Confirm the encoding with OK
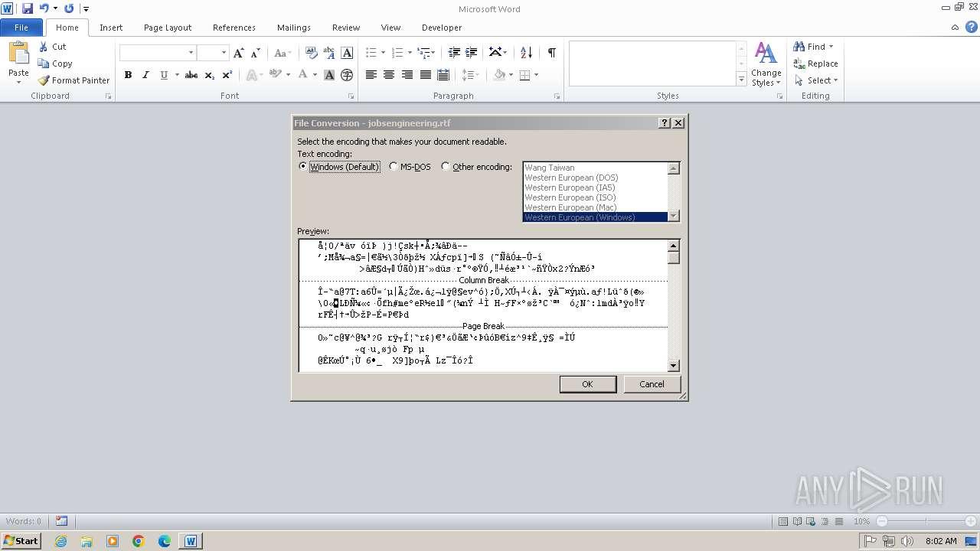Viewport: 980px width, 551px height. (x=587, y=384)
